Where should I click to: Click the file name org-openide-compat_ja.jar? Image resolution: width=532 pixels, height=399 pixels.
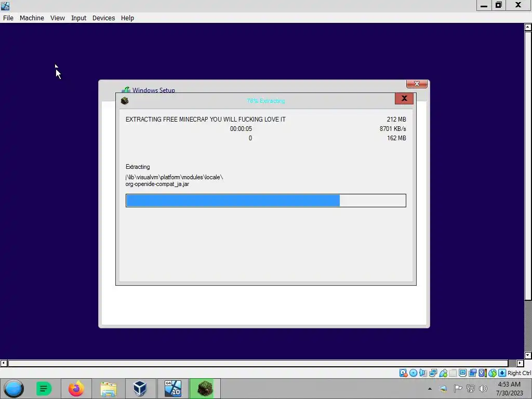point(157,184)
